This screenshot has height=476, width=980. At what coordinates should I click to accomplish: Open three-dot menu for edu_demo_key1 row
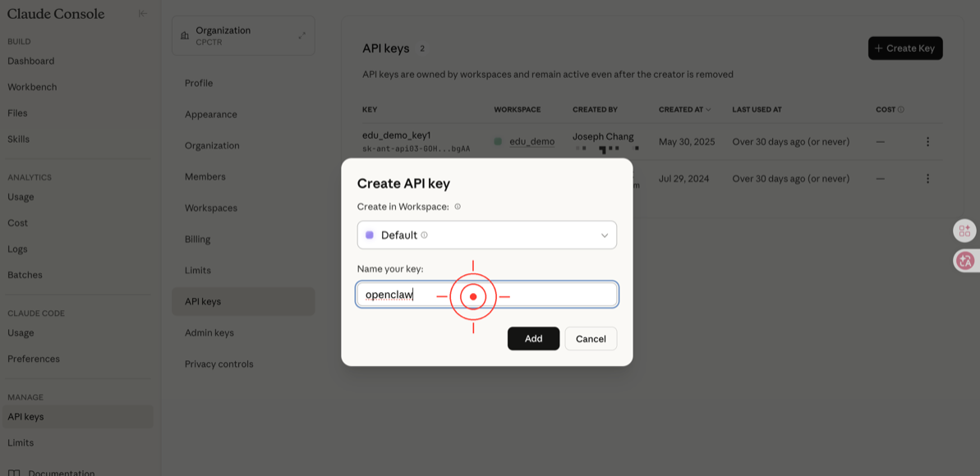[x=927, y=142]
